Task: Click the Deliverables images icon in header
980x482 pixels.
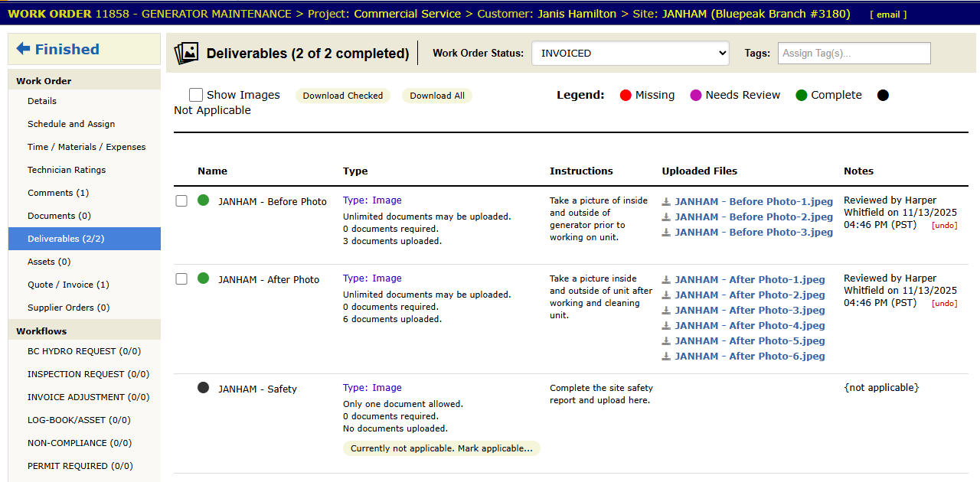Action: tap(186, 54)
